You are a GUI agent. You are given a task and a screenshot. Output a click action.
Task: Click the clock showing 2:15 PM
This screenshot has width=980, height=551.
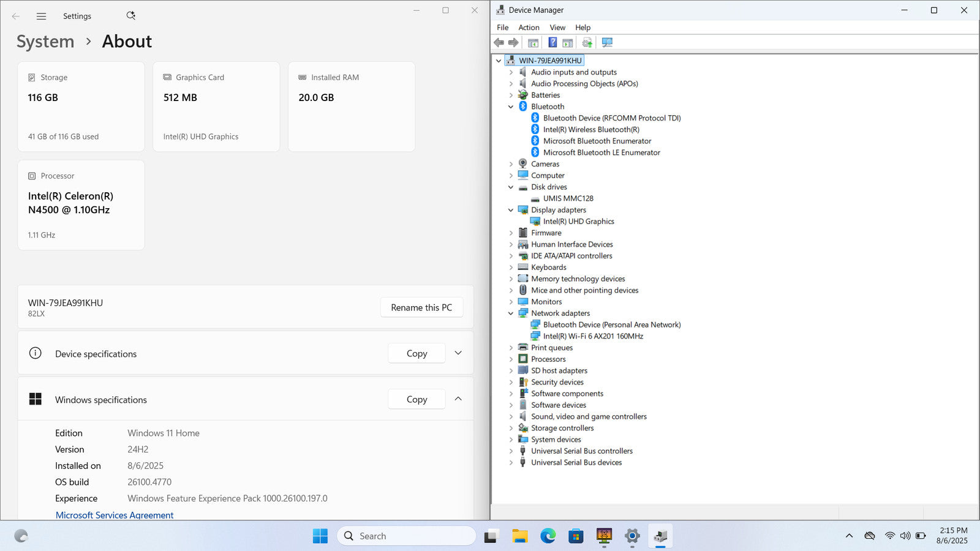pyautogui.click(x=953, y=536)
